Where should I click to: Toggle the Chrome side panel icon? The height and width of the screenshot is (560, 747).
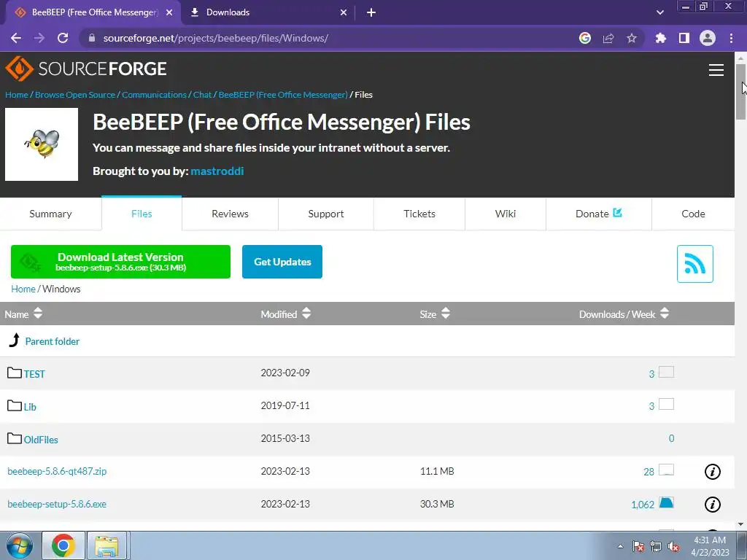pyautogui.click(x=684, y=38)
